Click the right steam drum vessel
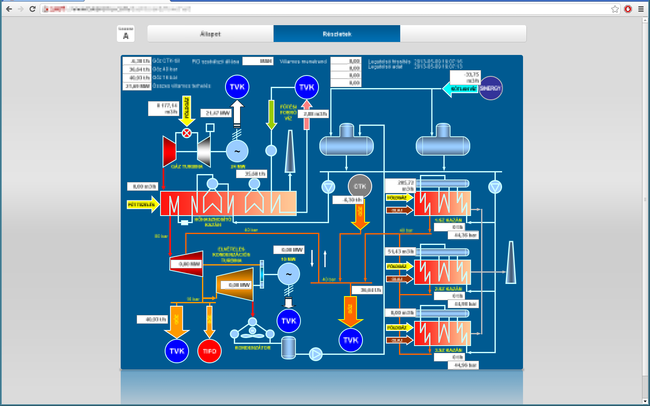This screenshot has height=406, width=650. (443, 142)
